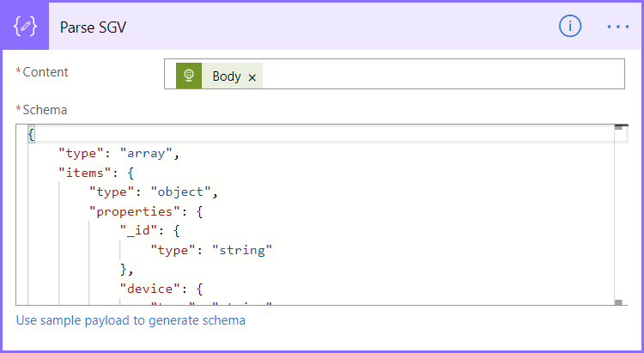The width and height of the screenshot is (644, 353).
Task: Click the "type": "string" line under _id
Action: 210,250
